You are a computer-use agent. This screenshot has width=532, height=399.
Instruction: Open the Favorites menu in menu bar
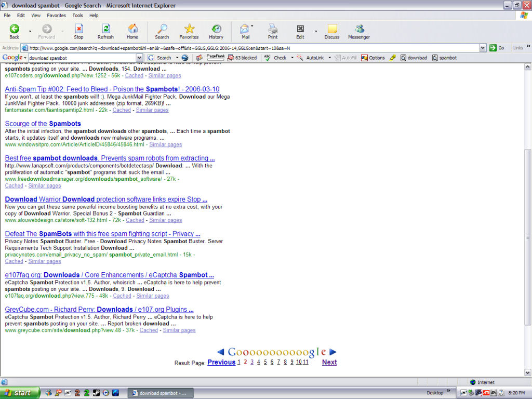tap(56, 15)
